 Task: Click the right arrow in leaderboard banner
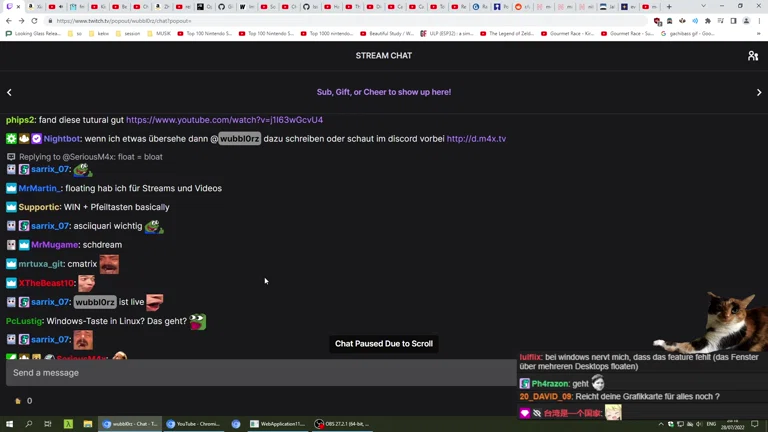[x=759, y=92]
